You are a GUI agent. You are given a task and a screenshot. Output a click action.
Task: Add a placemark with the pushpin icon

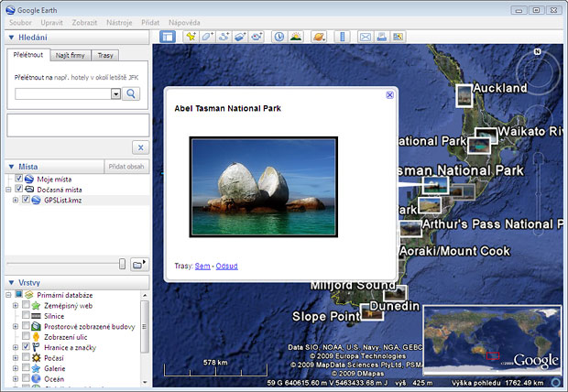tap(191, 37)
